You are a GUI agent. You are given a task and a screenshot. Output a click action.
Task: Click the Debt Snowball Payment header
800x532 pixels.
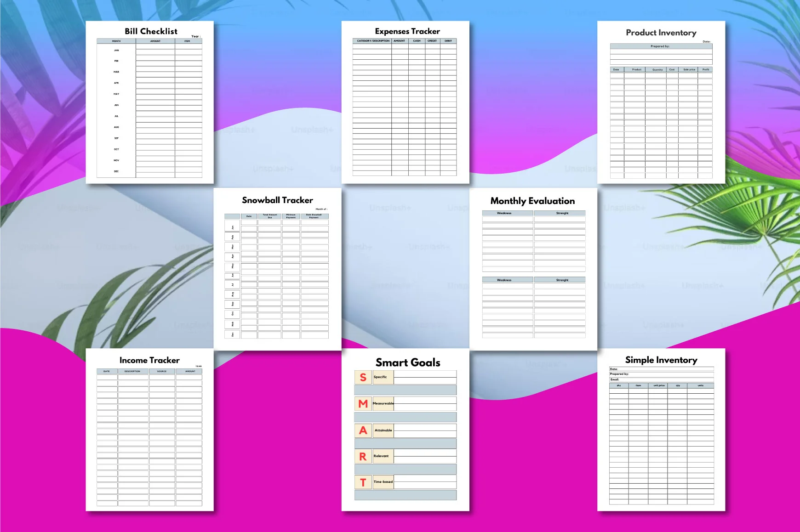click(314, 216)
